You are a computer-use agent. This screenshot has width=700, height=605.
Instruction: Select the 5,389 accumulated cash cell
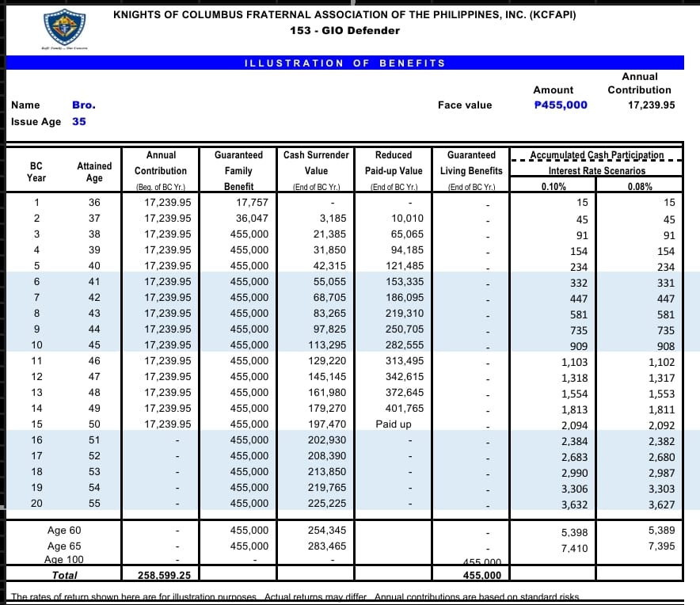click(662, 531)
